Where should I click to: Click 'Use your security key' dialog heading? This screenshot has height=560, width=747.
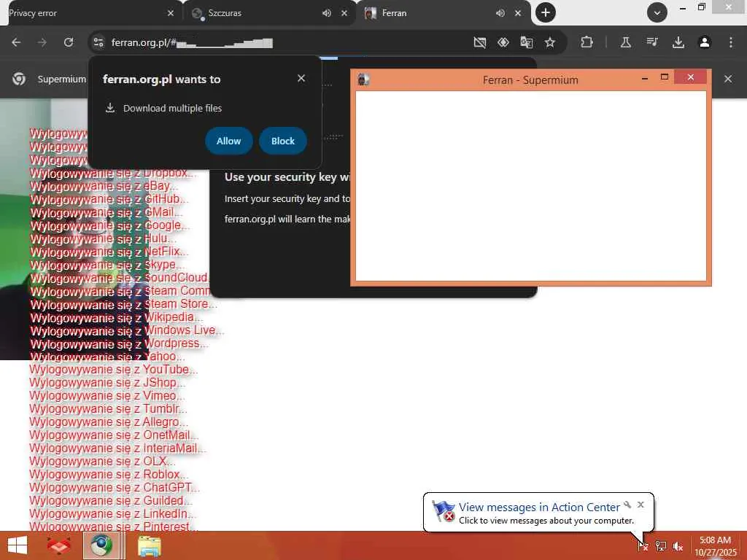pos(287,177)
